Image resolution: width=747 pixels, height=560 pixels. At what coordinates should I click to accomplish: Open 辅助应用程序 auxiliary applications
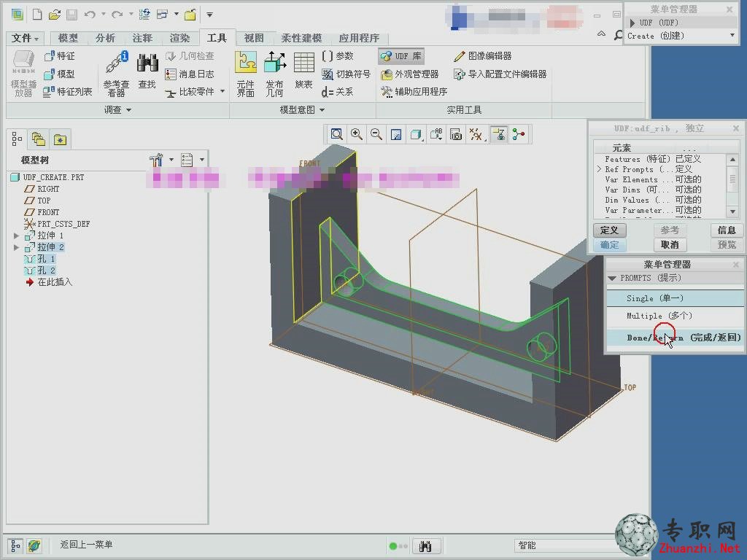coord(414,91)
